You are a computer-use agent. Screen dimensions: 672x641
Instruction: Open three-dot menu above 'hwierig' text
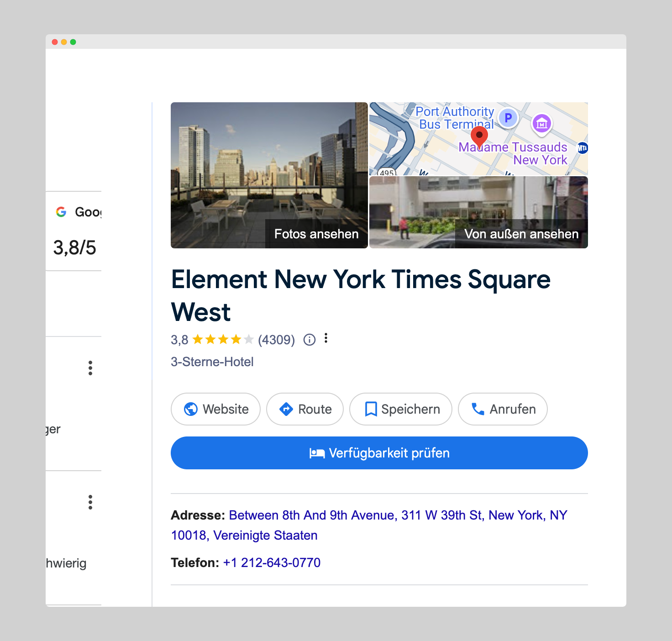point(90,502)
